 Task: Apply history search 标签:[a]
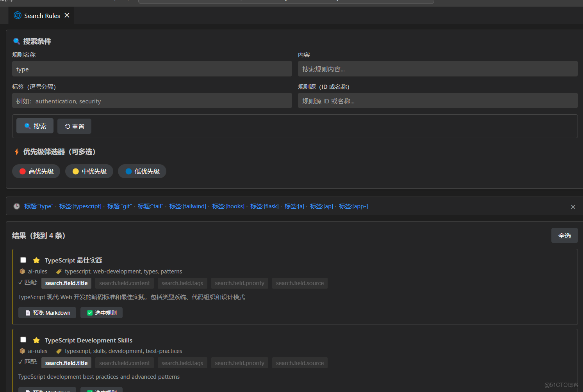[x=294, y=206]
